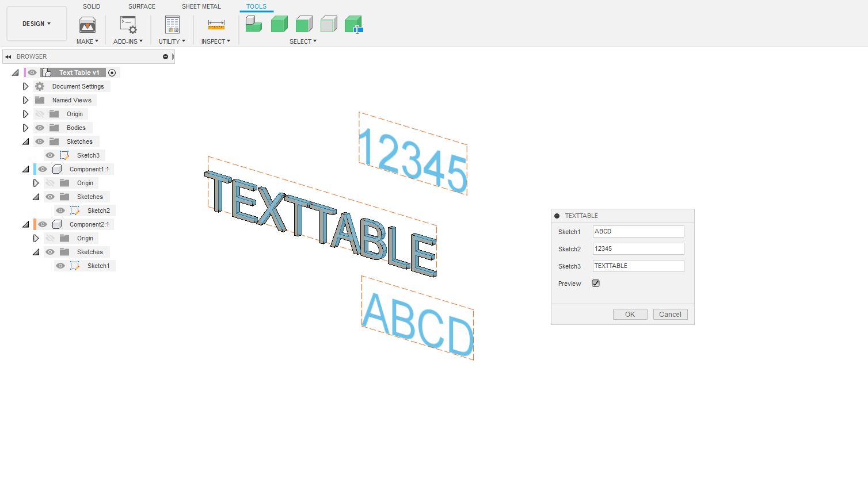Hide Sketch3 using its eye icon

[50, 155]
